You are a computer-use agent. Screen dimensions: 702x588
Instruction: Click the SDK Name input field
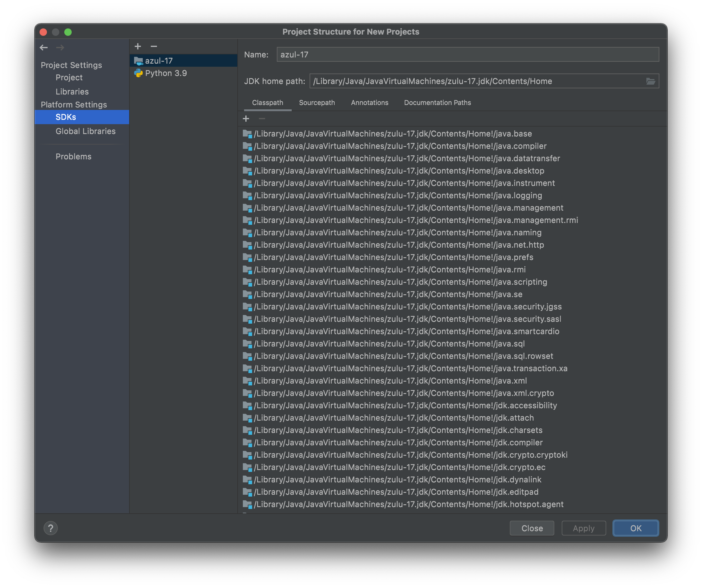point(468,54)
